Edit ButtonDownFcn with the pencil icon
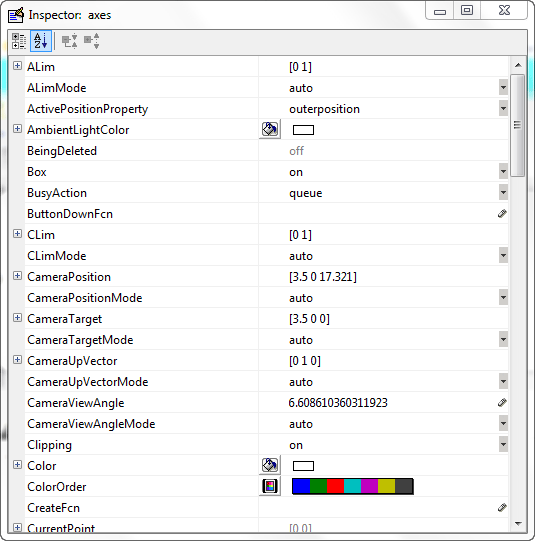The height and width of the screenshot is (541, 535). point(502,214)
